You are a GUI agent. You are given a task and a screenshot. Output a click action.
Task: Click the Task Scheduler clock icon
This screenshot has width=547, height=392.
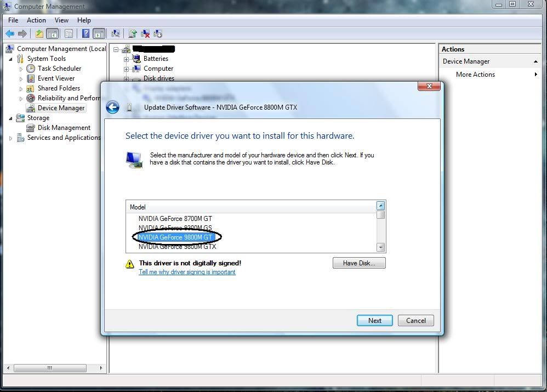[x=31, y=69]
